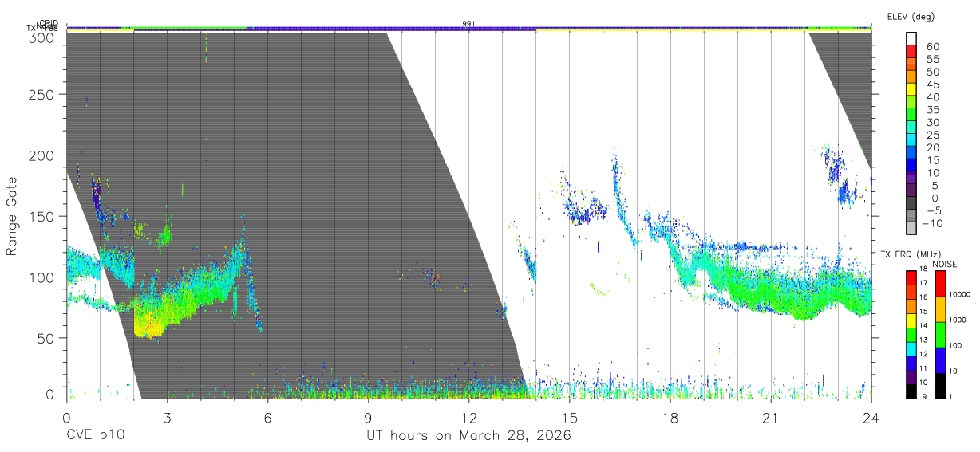Image resolution: width=980 pixels, height=452 pixels.
Task: Click the '21' hour tick on x-axis
Action: pos(771,418)
